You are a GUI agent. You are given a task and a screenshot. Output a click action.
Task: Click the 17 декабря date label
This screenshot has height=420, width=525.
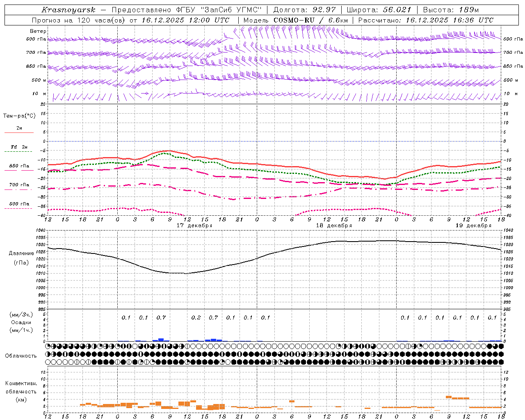[194, 226]
